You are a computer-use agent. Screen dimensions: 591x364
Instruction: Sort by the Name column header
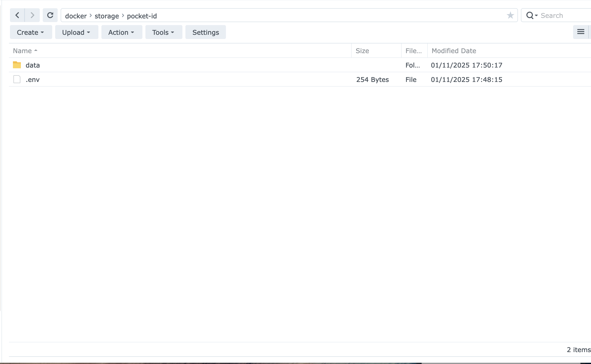pos(180,51)
